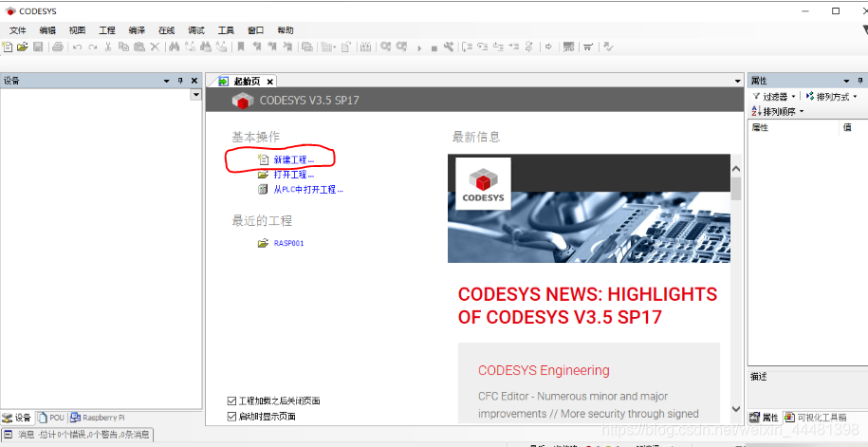The height and width of the screenshot is (447, 868).
Task: Click the checkmark icon at toolbar end
Action: tap(608, 47)
